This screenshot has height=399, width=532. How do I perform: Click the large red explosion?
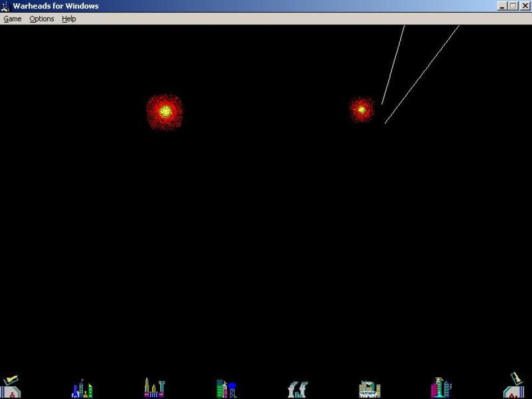165,112
